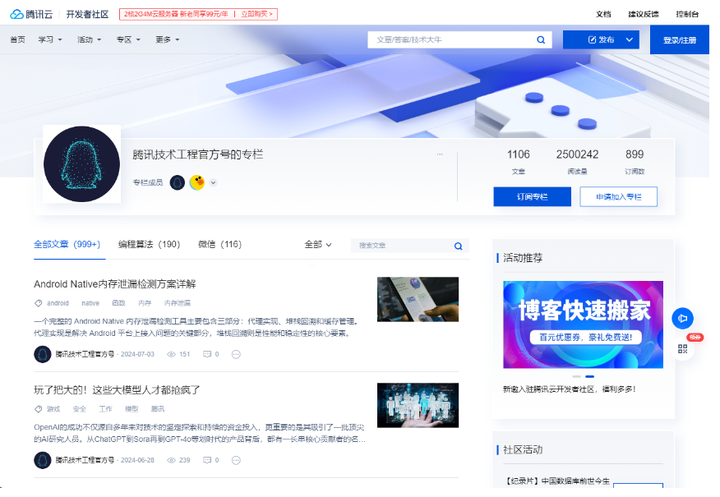The height and width of the screenshot is (497, 720).
Task: Select the second blue carousel indicator
Action: [590, 377]
